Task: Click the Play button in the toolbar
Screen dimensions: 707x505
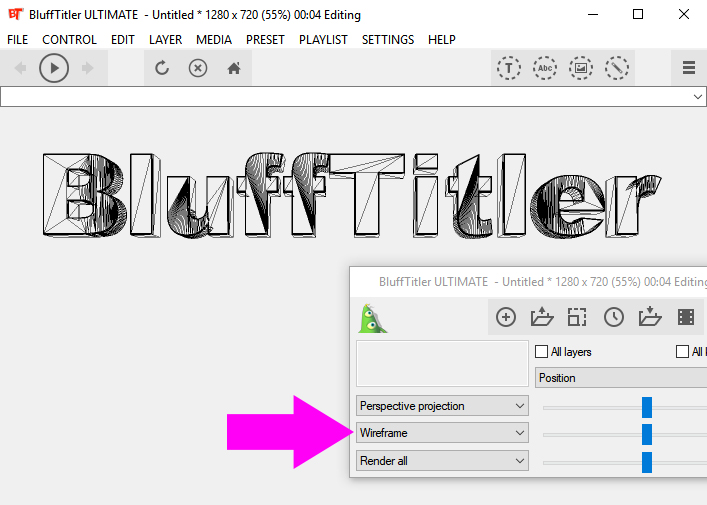Action: 54,68
